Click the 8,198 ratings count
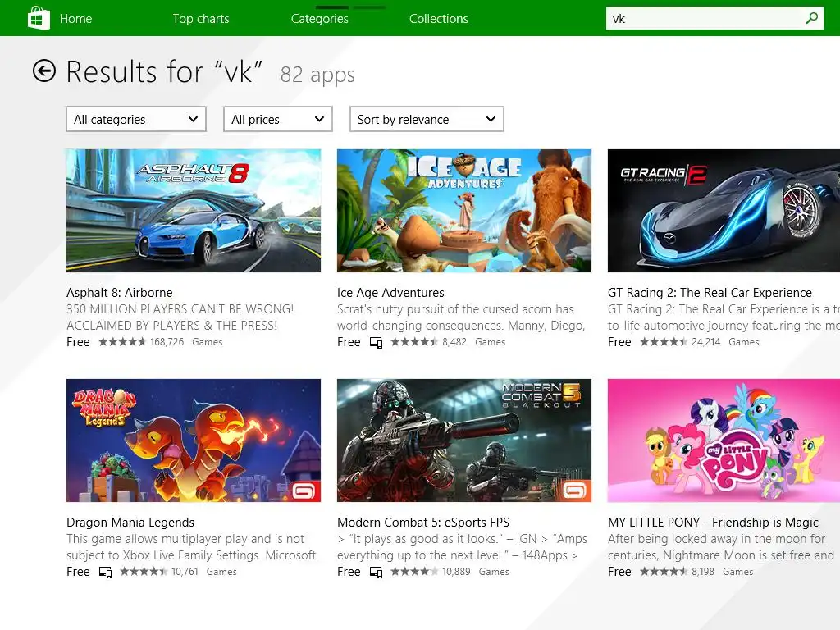The width and height of the screenshot is (840, 630). coord(703,572)
